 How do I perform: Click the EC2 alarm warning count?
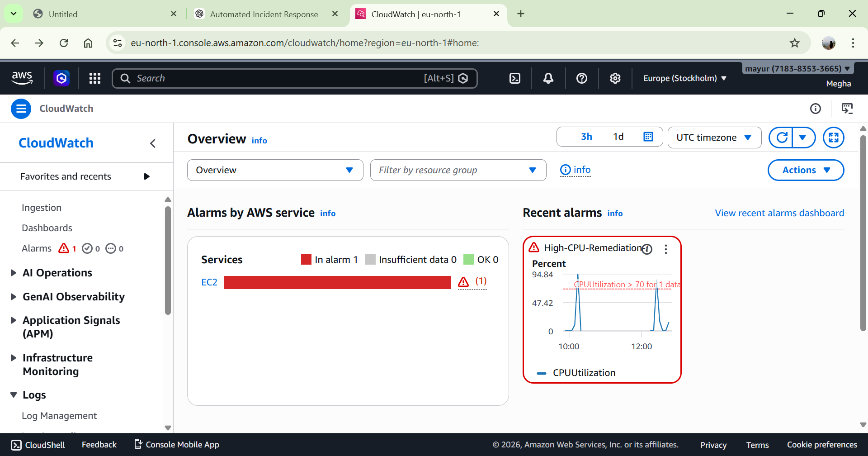472,282
